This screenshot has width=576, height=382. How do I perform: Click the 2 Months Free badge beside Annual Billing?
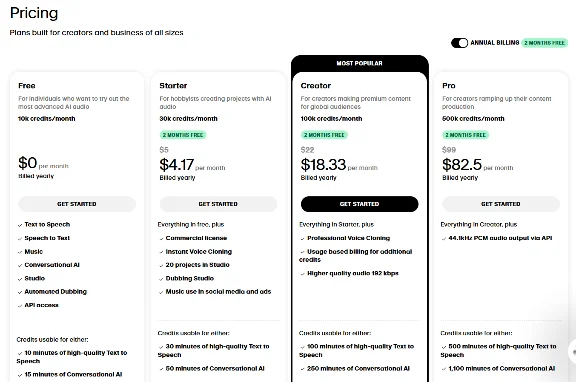[544, 43]
